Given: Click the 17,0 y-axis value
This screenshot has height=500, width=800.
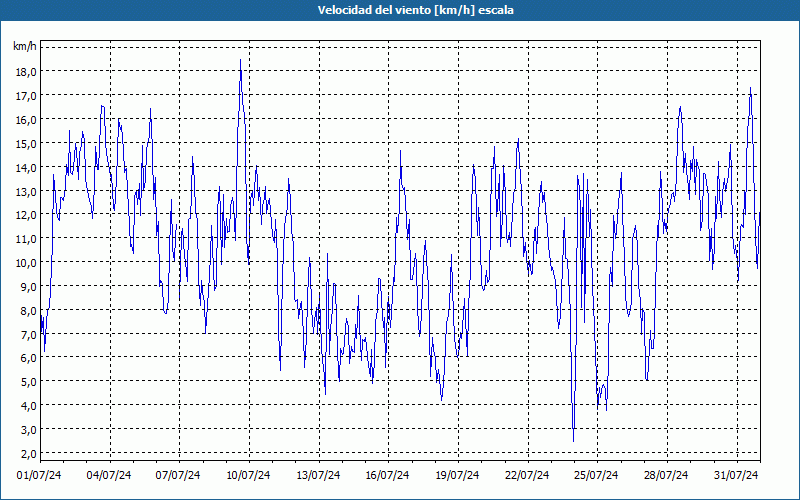Looking at the screenshot, I should (26, 96).
